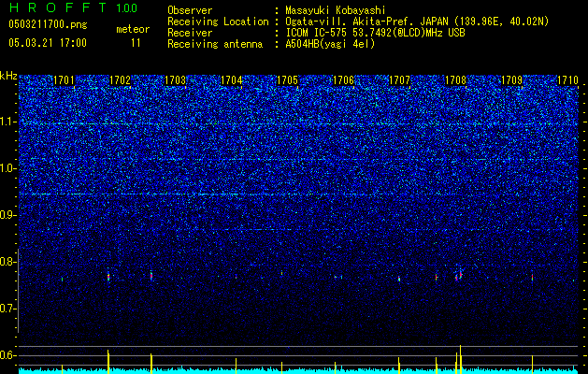Image resolution: width=588 pixels, height=374 pixels.
Task: Click the date stamp 05.03.21 17:00
Action: tap(48, 43)
